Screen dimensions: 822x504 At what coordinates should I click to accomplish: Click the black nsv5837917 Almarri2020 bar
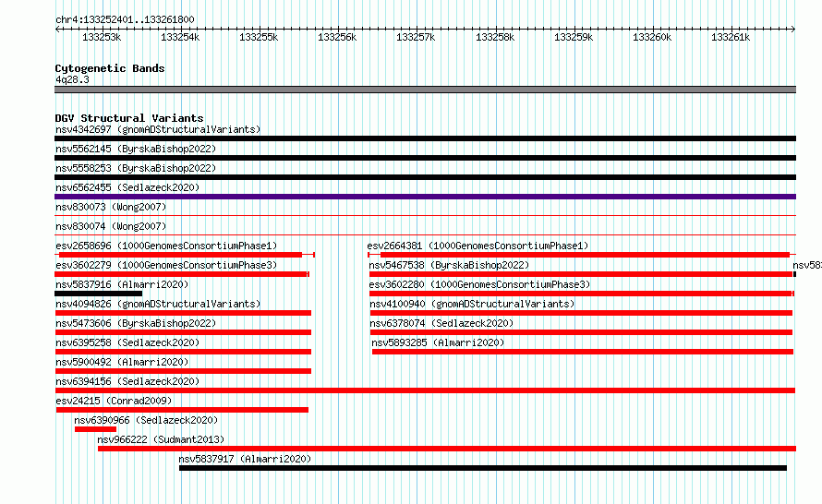[483, 468]
